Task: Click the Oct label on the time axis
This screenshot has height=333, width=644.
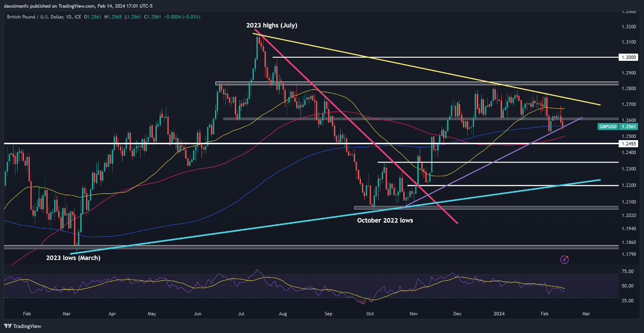Action: [370, 313]
